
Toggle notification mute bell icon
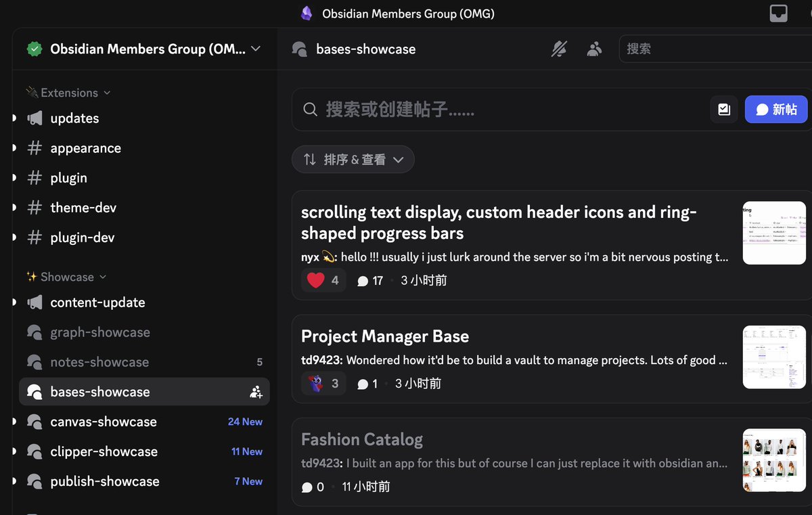pos(559,49)
